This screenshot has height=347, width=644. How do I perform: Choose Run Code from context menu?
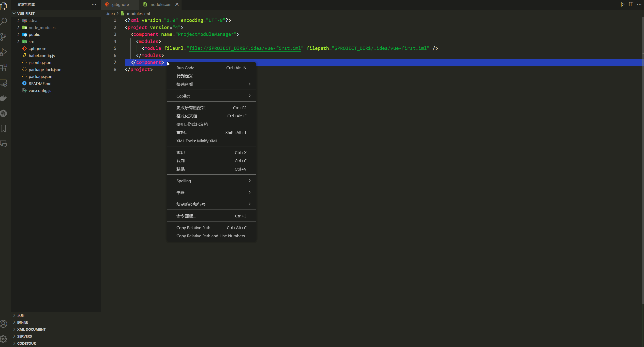coord(185,68)
